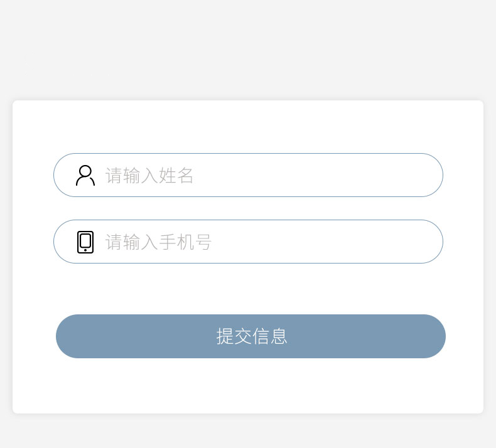Click white card area below submit button
496x448 pixels.
[x=248, y=386]
